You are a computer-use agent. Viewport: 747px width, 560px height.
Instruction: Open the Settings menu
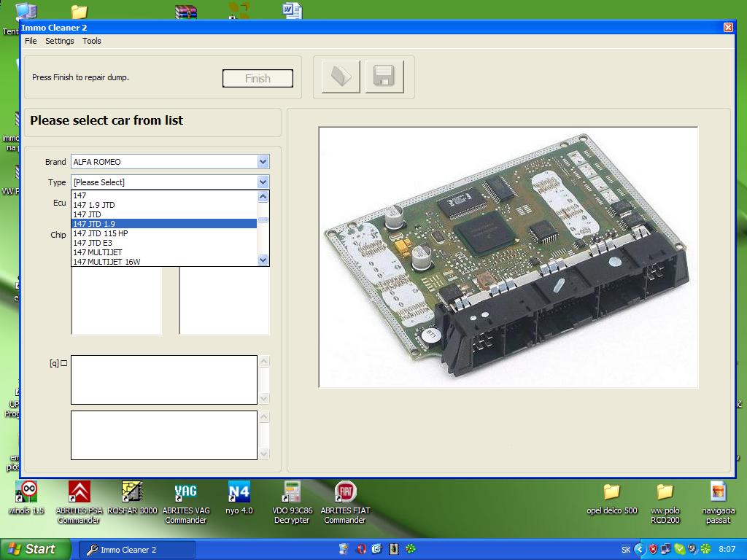click(x=60, y=41)
